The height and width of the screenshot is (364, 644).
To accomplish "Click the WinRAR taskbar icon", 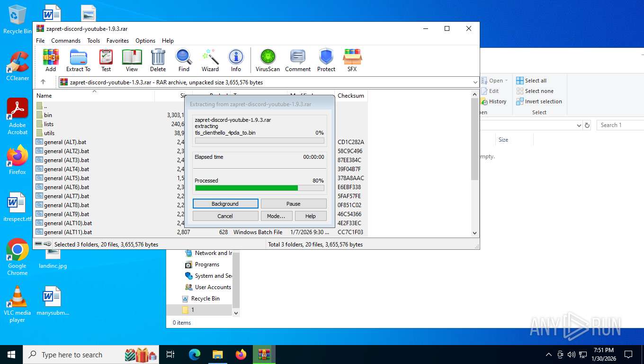I will [x=264, y=354].
